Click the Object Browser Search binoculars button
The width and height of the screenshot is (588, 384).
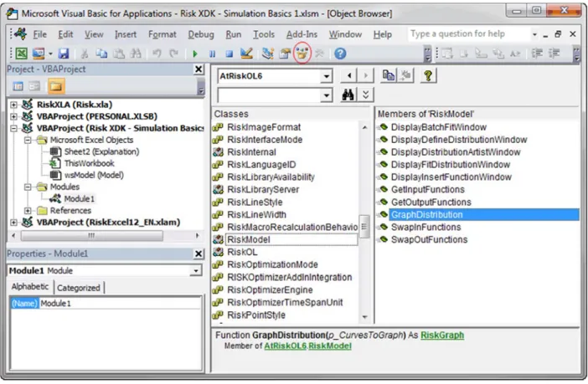pos(348,95)
